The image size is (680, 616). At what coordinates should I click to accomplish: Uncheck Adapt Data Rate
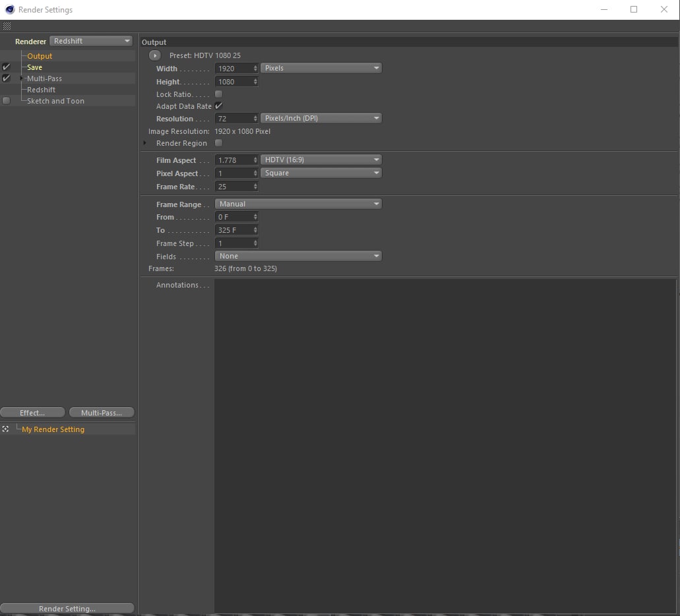pyautogui.click(x=218, y=106)
